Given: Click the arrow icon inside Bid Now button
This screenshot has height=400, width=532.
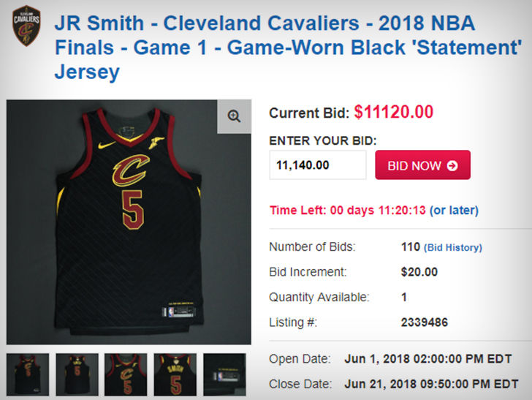Looking at the screenshot, I should tap(452, 165).
